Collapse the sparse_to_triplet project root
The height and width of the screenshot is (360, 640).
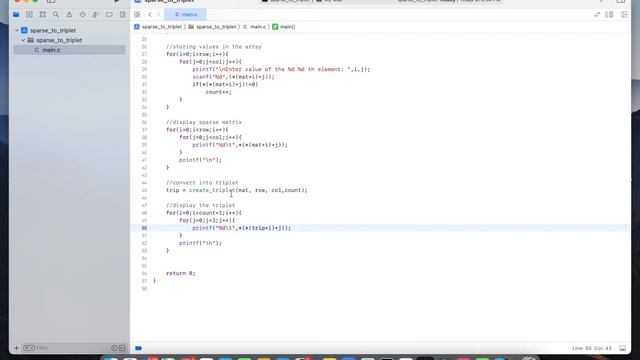click(x=17, y=30)
